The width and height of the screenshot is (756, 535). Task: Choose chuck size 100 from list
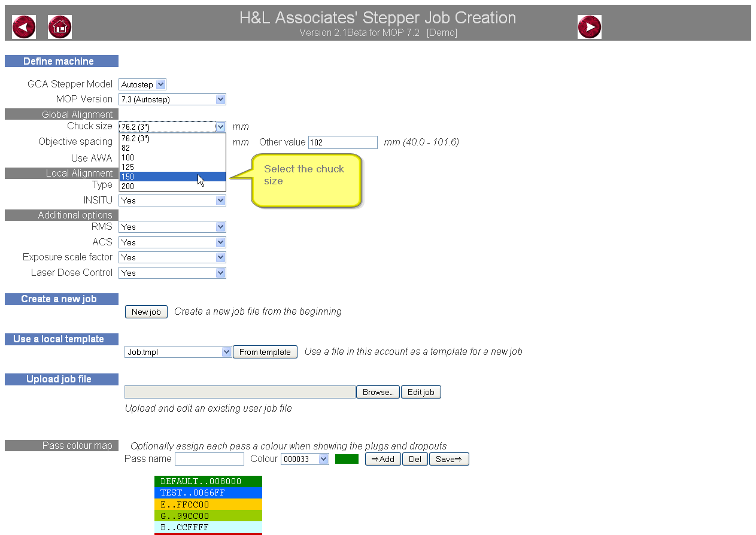pyautogui.click(x=172, y=157)
